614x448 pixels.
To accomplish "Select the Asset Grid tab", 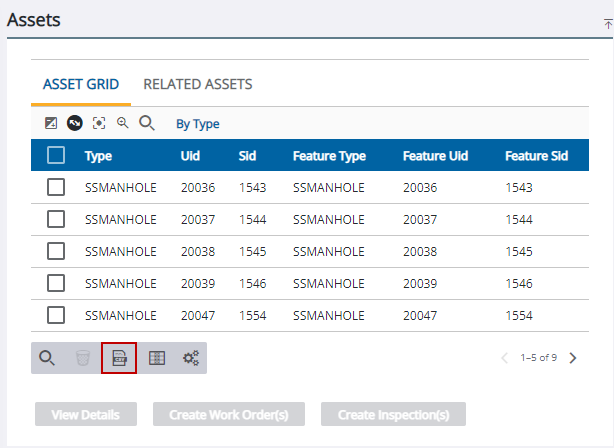I will coord(81,84).
